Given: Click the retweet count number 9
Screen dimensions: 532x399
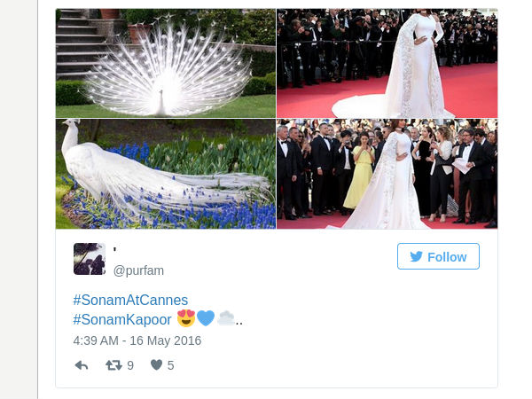Looking at the screenshot, I should (130, 365).
